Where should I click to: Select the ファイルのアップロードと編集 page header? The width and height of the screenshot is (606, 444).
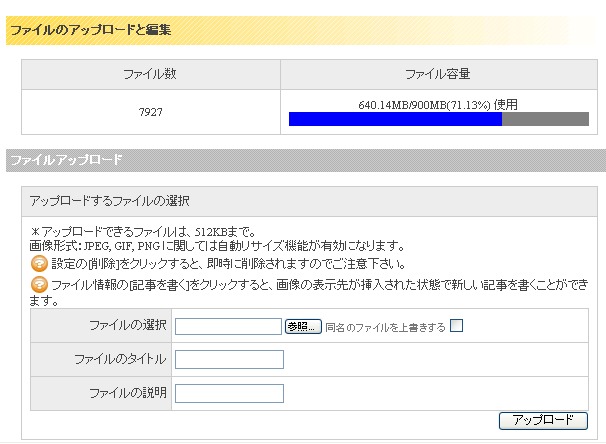90,30
